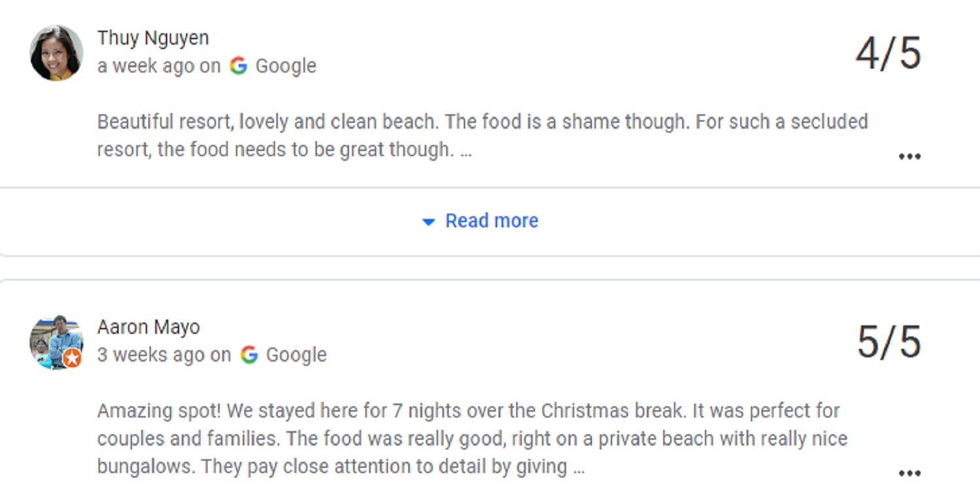Click the "Read more" link

click(x=491, y=221)
